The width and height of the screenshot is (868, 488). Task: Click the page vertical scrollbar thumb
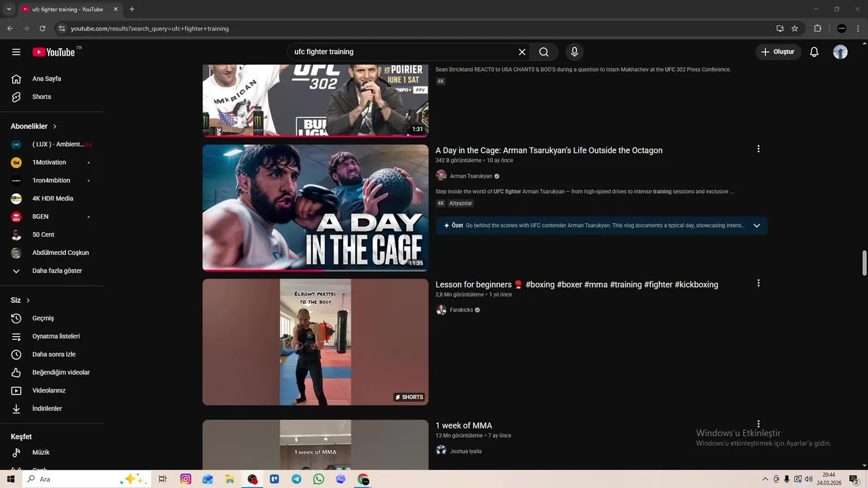864,263
